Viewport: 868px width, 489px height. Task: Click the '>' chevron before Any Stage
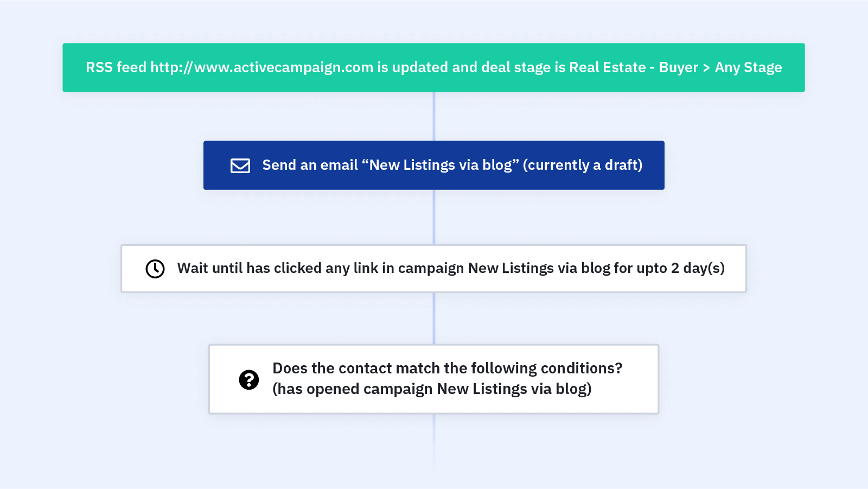pos(706,68)
